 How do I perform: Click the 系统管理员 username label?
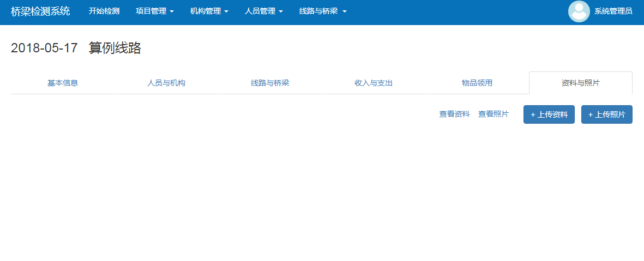click(613, 11)
